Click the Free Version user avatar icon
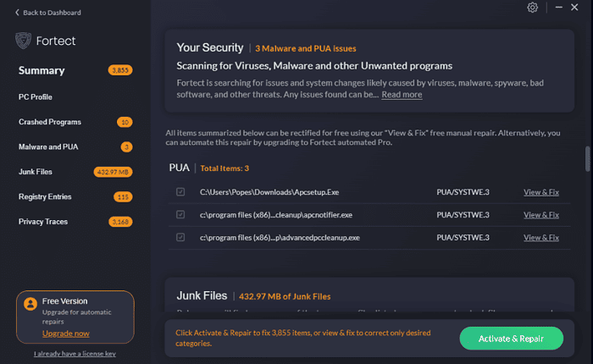This screenshot has height=364, width=593. click(x=30, y=303)
